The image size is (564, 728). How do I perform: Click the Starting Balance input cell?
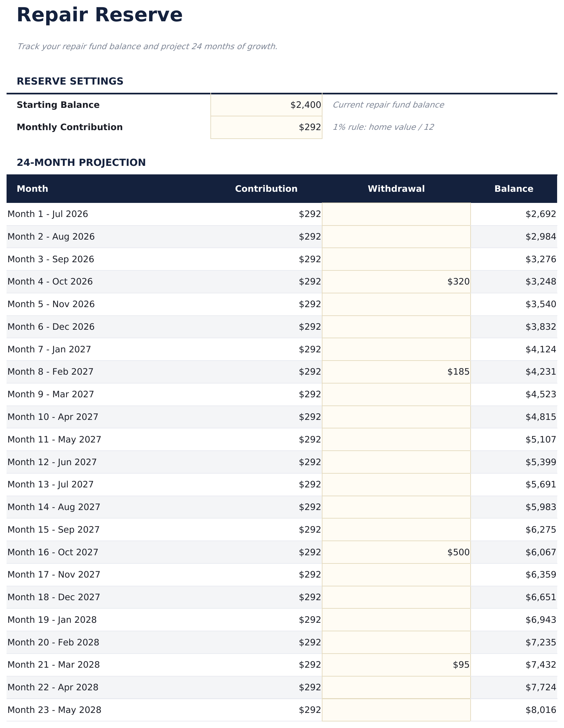(266, 105)
